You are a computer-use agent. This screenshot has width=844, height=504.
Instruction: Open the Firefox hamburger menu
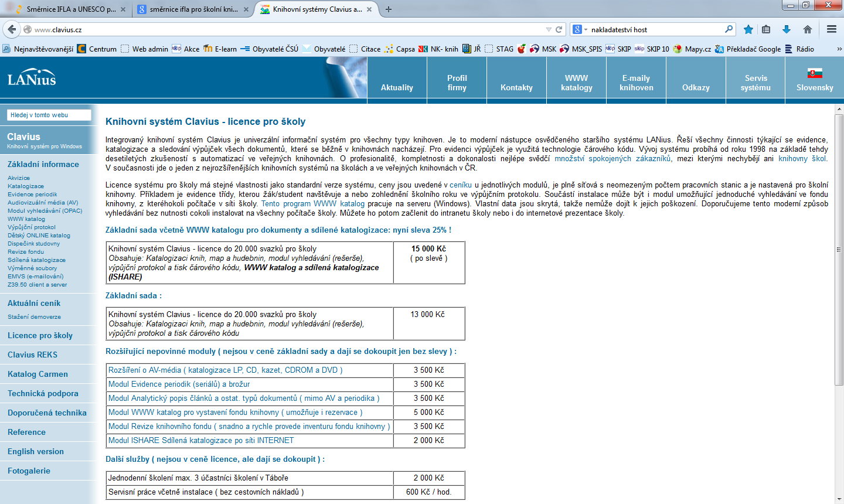pyautogui.click(x=832, y=29)
